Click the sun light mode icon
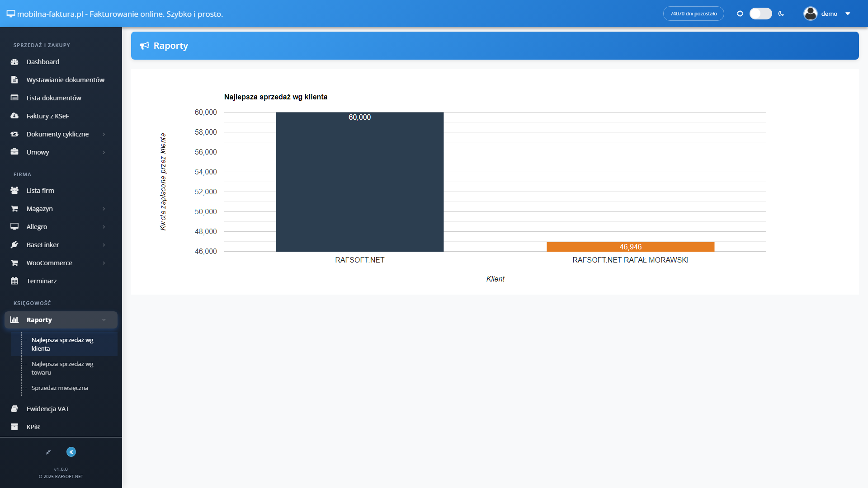 click(740, 14)
